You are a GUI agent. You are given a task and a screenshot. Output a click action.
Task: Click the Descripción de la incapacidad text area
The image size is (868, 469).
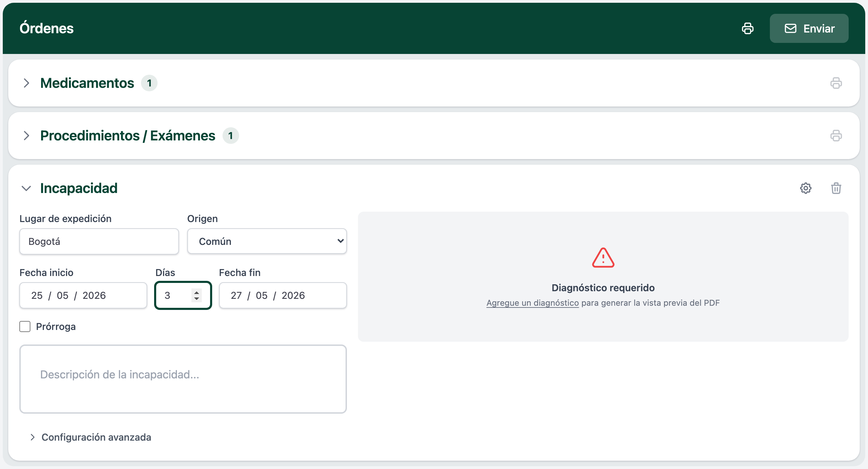[x=183, y=379]
